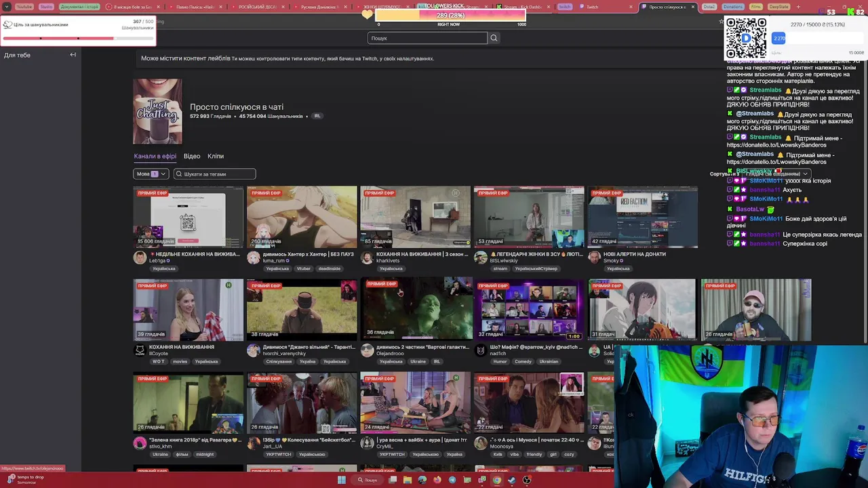Click tvorchi_varenychky channel avatar

click(x=253, y=350)
